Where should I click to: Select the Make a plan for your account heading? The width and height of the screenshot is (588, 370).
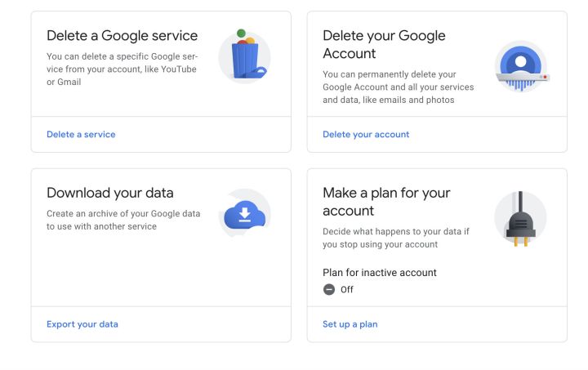pyautogui.click(x=386, y=202)
